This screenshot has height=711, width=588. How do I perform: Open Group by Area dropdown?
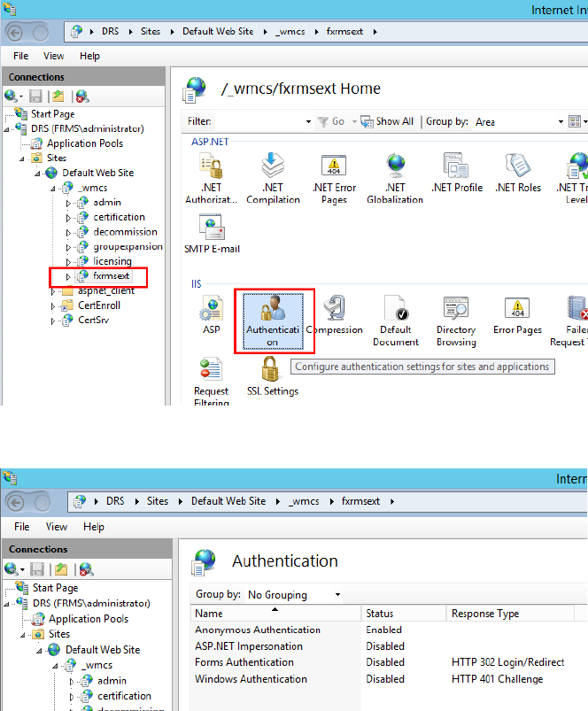561,121
